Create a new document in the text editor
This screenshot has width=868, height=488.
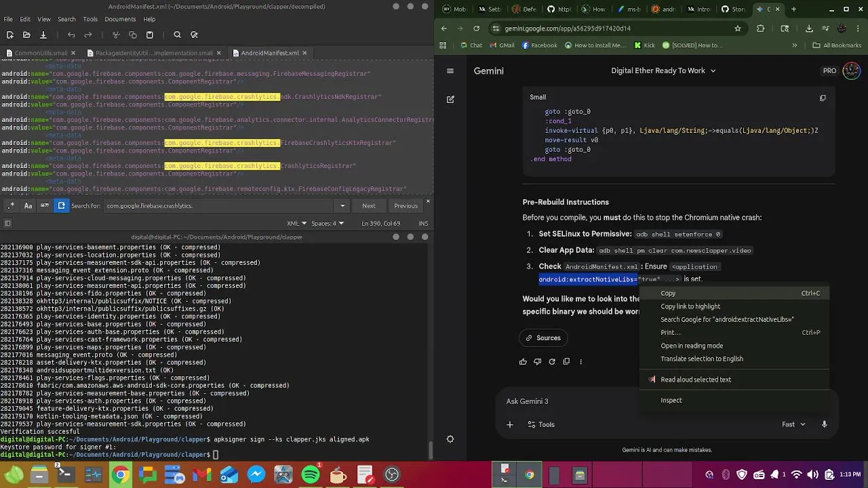pyautogui.click(x=9, y=35)
